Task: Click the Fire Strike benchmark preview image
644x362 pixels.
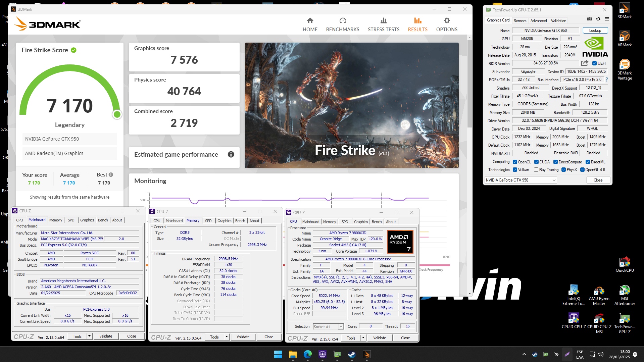Action: [x=352, y=105]
